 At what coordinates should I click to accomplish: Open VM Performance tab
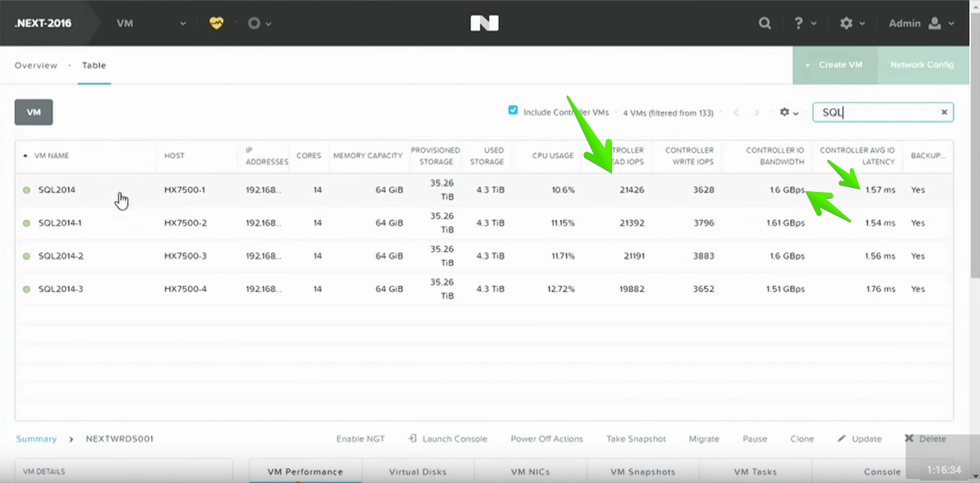[x=305, y=471]
